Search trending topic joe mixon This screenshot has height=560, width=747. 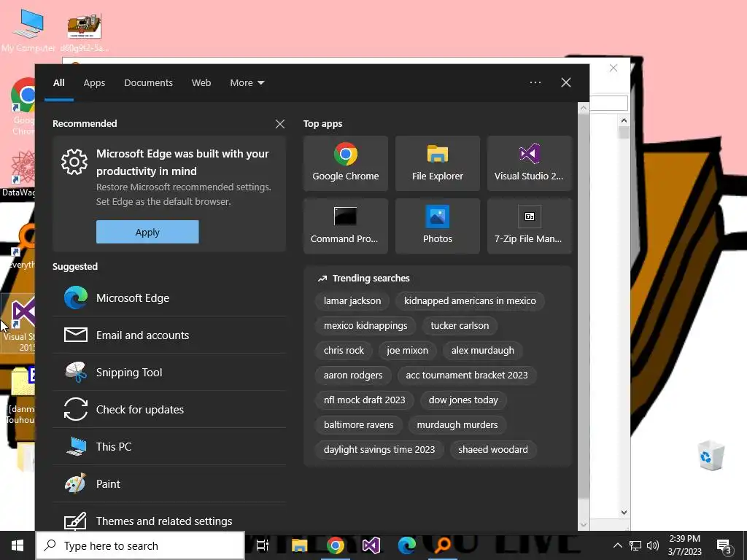click(x=407, y=351)
